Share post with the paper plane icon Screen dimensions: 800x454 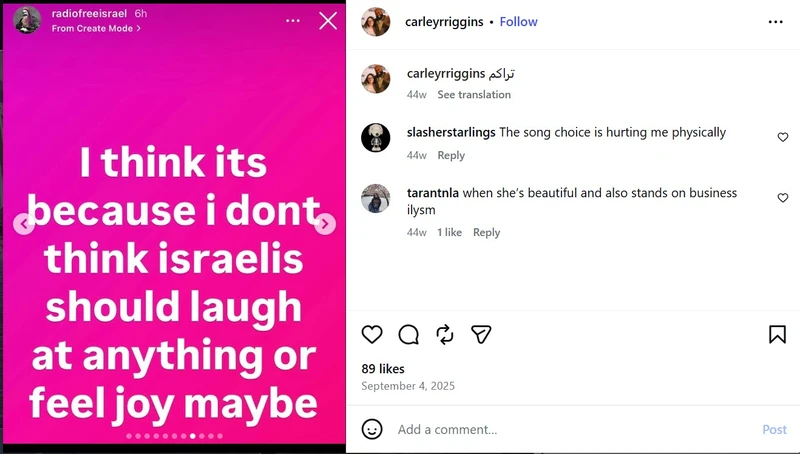pyautogui.click(x=481, y=335)
